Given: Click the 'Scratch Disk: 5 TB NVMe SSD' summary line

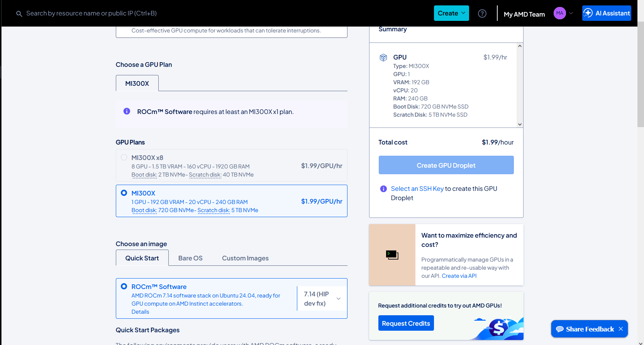Looking at the screenshot, I should click(x=430, y=115).
